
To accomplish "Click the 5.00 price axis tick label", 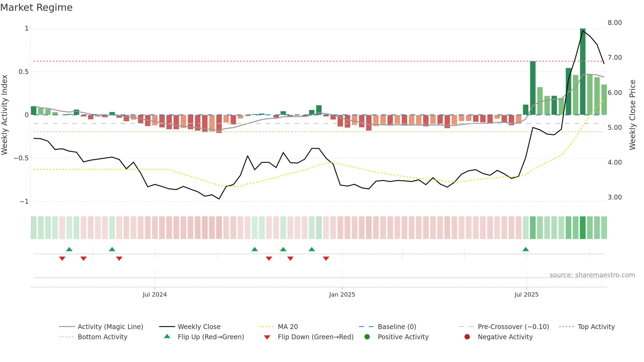I will (615, 128).
